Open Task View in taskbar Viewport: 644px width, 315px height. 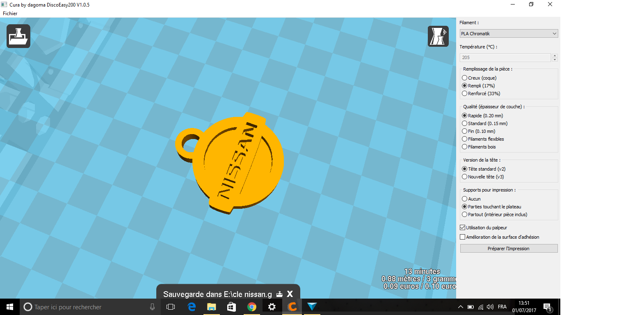click(x=171, y=307)
